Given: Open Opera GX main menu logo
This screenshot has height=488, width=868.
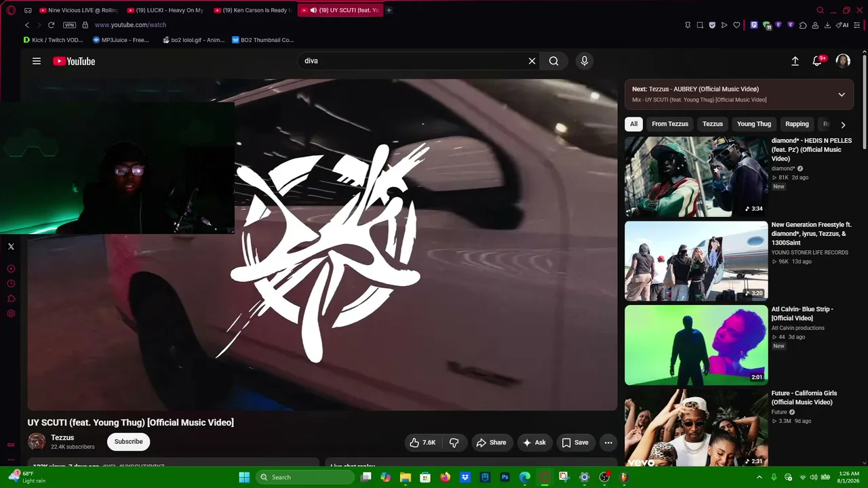Looking at the screenshot, I should click(11, 10).
